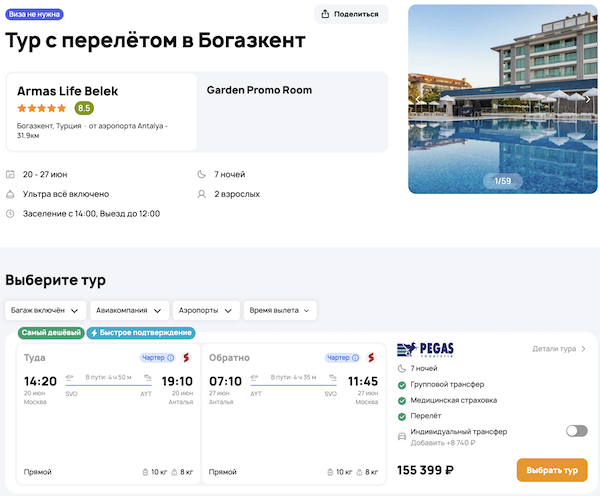This screenshot has height=496, width=600.
Task: Open the Багаж включён filter dropdown
Action: (x=45, y=310)
